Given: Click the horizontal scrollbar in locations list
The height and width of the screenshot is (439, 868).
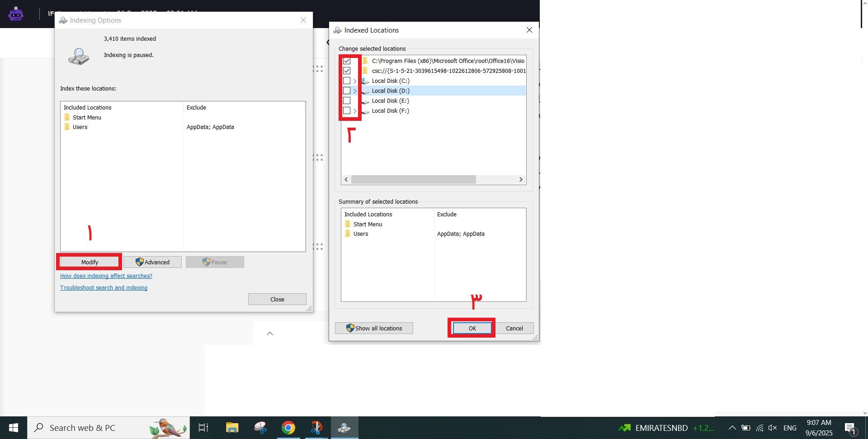Looking at the screenshot, I should (413, 180).
